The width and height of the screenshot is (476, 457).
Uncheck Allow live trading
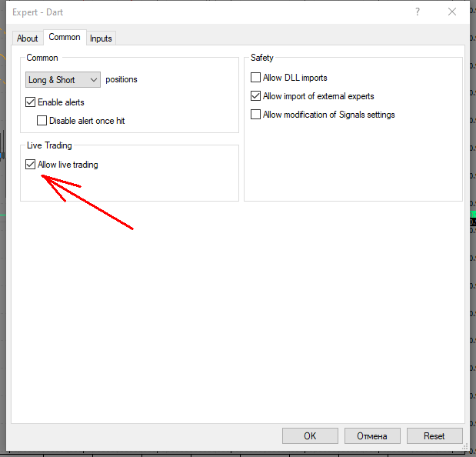[30, 165]
